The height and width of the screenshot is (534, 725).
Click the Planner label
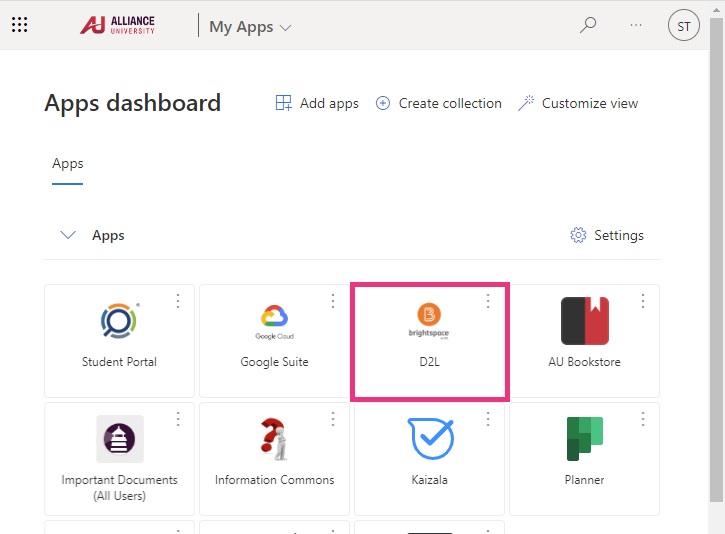584,480
